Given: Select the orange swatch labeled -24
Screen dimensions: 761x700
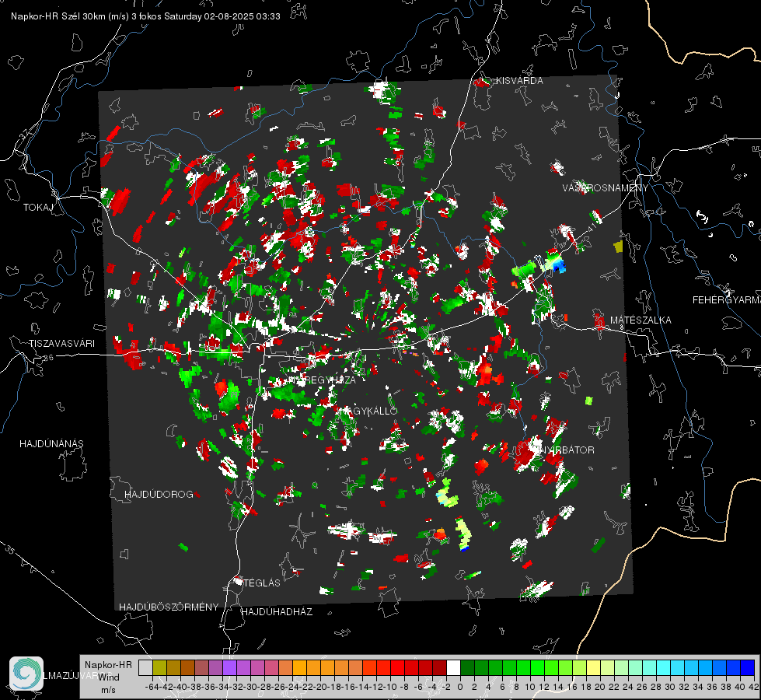Looking at the screenshot, I should pyautogui.click(x=299, y=668).
